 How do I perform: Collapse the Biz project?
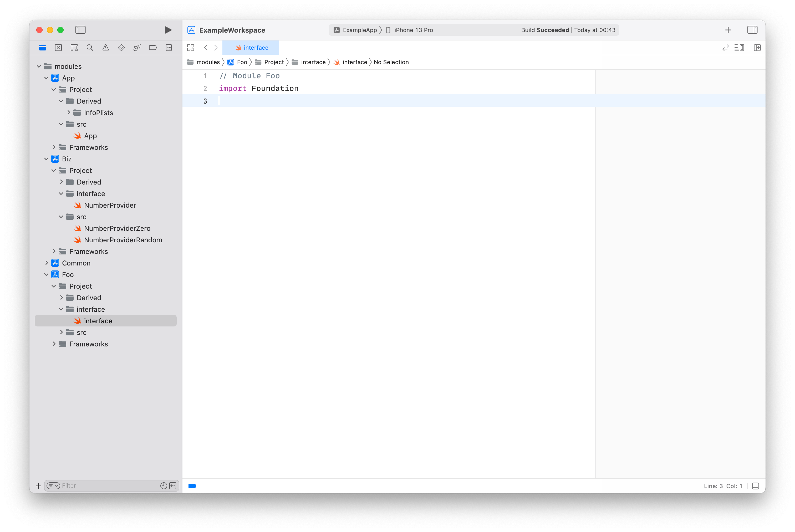[x=47, y=159]
